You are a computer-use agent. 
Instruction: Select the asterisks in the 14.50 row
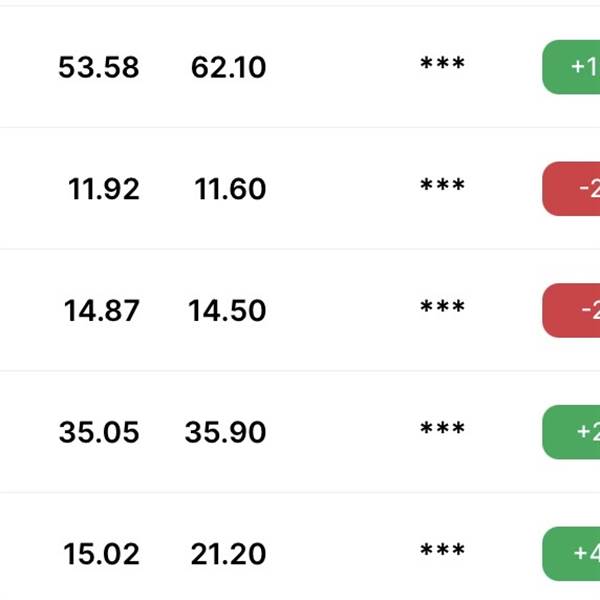442,309
